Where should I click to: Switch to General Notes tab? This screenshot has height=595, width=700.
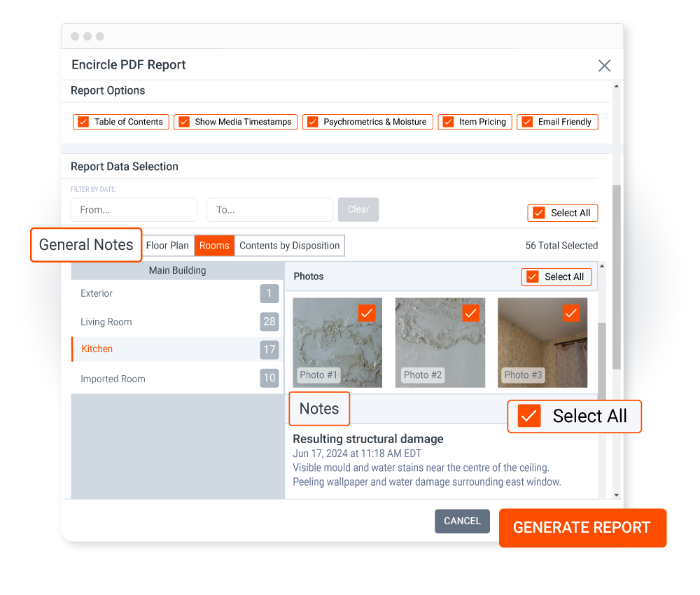pos(86,244)
